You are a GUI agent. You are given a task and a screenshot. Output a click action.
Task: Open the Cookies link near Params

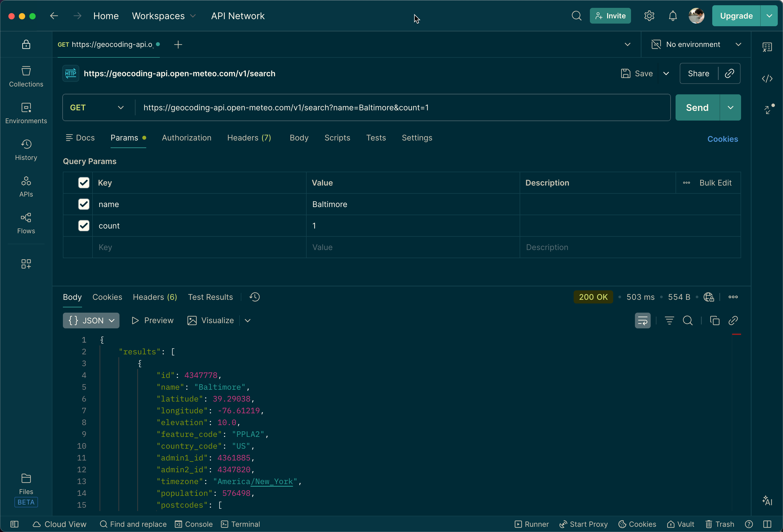pyautogui.click(x=722, y=139)
